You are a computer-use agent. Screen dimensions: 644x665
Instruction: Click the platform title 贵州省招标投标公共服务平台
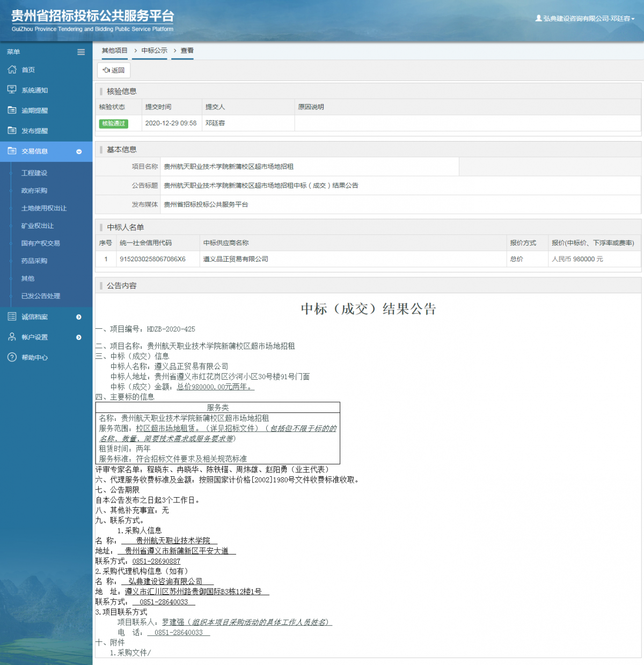(x=92, y=16)
